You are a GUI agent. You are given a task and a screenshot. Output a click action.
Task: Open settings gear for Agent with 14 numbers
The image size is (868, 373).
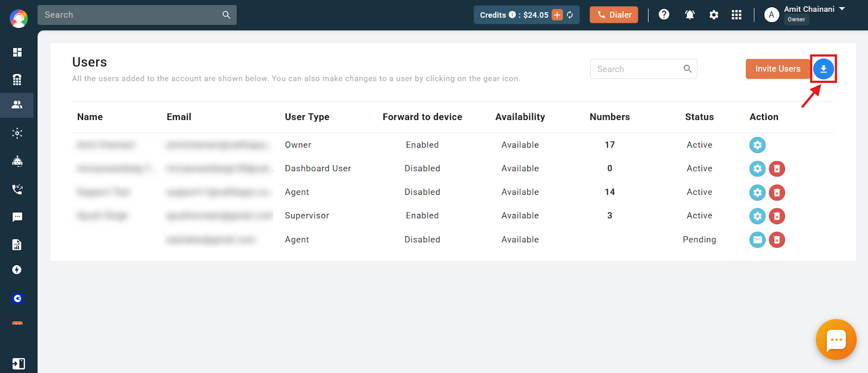click(x=757, y=192)
